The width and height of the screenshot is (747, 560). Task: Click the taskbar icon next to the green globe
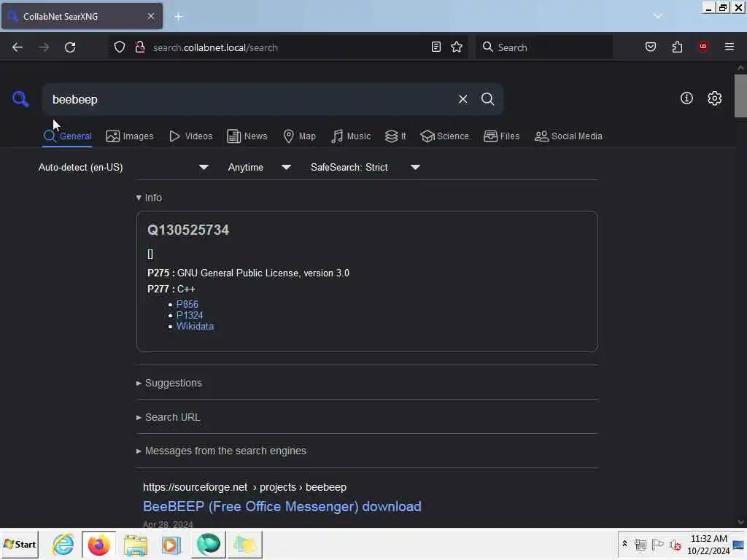[244, 544]
